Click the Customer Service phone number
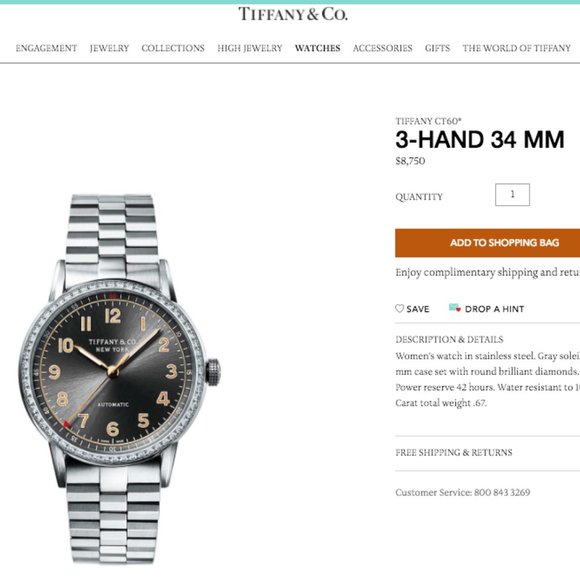 [502, 492]
